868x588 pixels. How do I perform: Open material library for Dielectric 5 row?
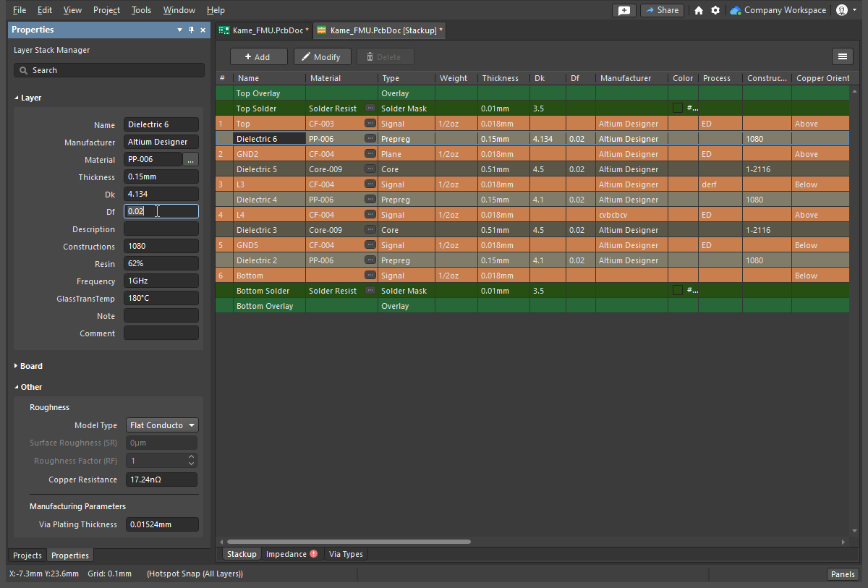coord(370,169)
